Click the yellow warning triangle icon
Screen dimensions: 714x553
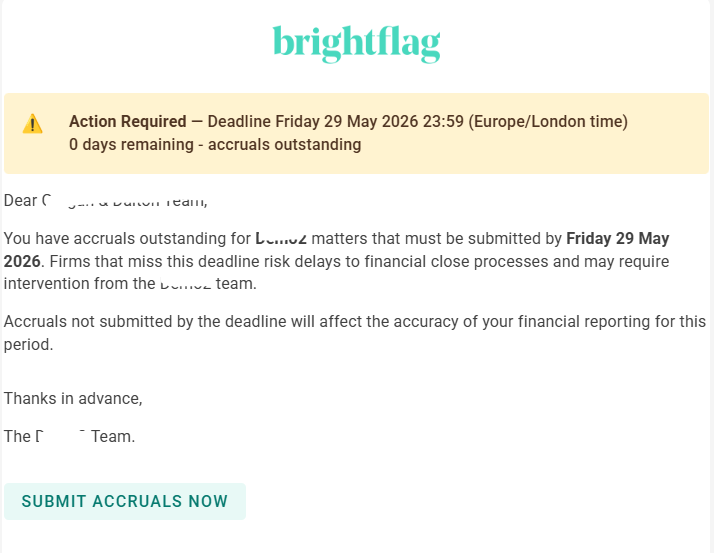[32, 124]
